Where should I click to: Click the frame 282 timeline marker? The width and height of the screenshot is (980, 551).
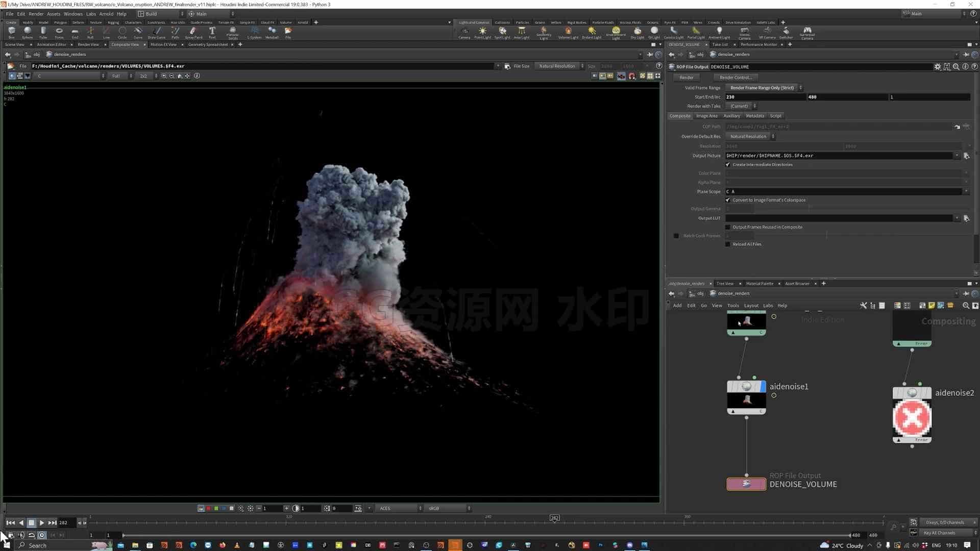[x=554, y=518]
